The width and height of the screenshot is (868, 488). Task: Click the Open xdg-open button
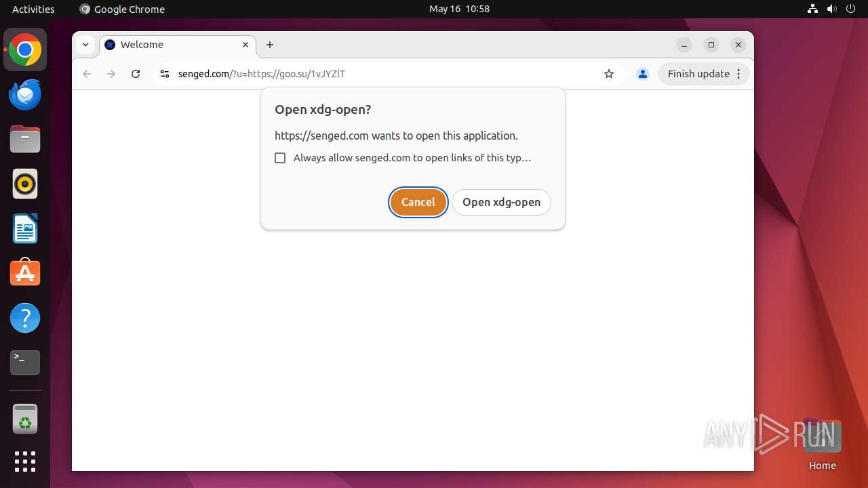pos(501,202)
